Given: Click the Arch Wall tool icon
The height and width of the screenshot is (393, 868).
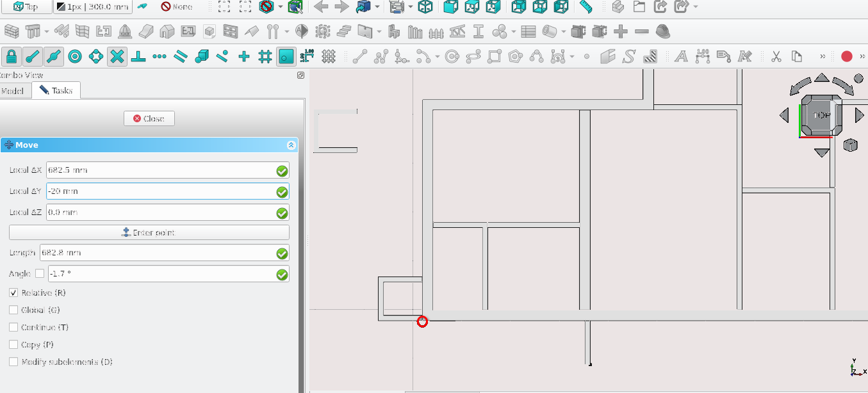Looking at the screenshot, I should pyautogui.click(x=12, y=31).
